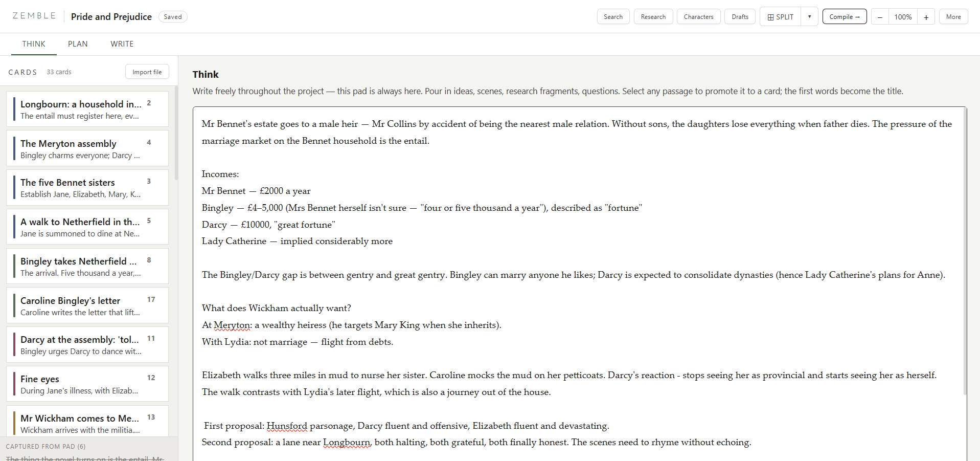Click the SPLIT layout button
Screen dimensions: 980x461
pos(781,17)
